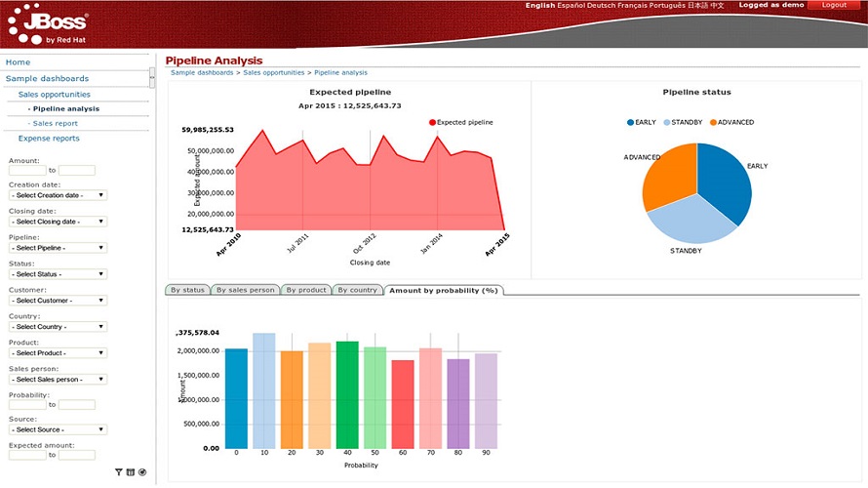Image resolution: width=868 pixels, height=488 pixels.
Task: Click the first Amount range input field
Action: click(27, 171)
